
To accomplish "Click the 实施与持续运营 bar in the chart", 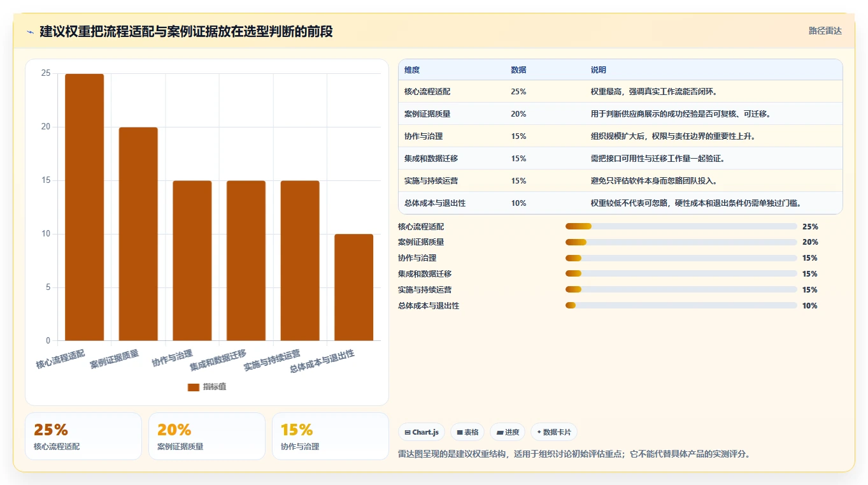I will [x=300, y=261].
